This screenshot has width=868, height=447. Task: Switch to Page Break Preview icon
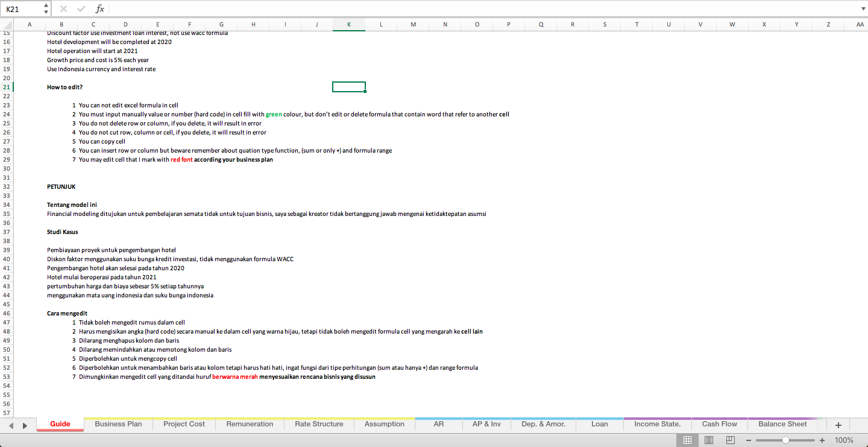point(730,440)
